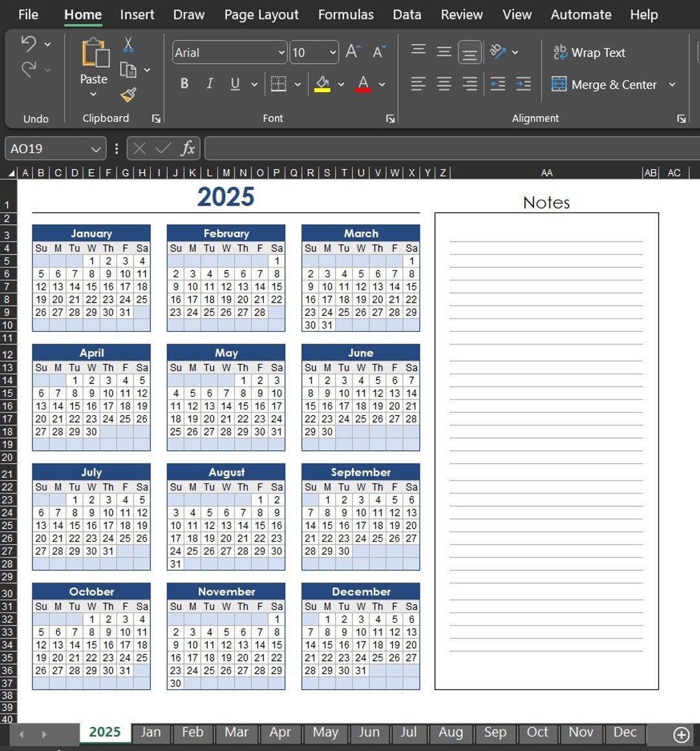Toggle Wrap Text for cells
Viewport: 700px width, 751px height.
[589, 52]
